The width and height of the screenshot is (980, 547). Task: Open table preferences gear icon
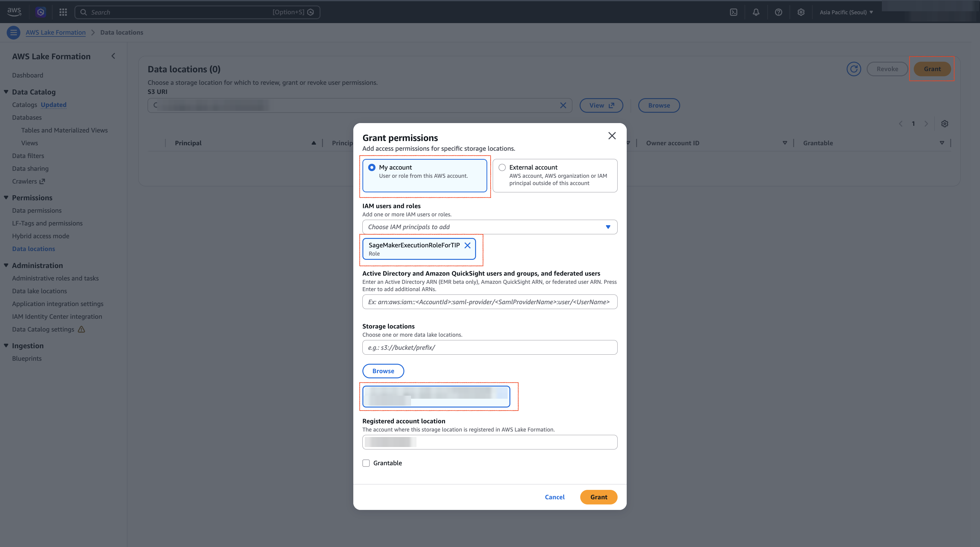[945, 124]
